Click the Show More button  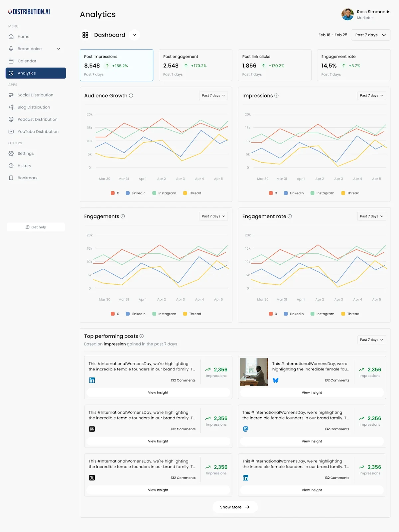tap(235, 507)
